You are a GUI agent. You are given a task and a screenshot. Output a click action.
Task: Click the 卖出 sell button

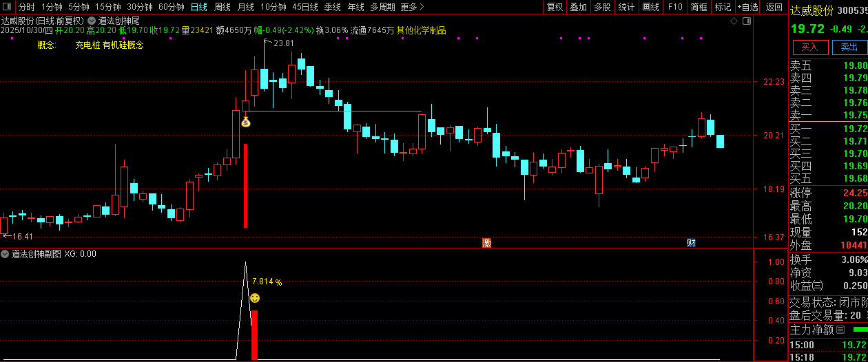click(x=849, y=47)
